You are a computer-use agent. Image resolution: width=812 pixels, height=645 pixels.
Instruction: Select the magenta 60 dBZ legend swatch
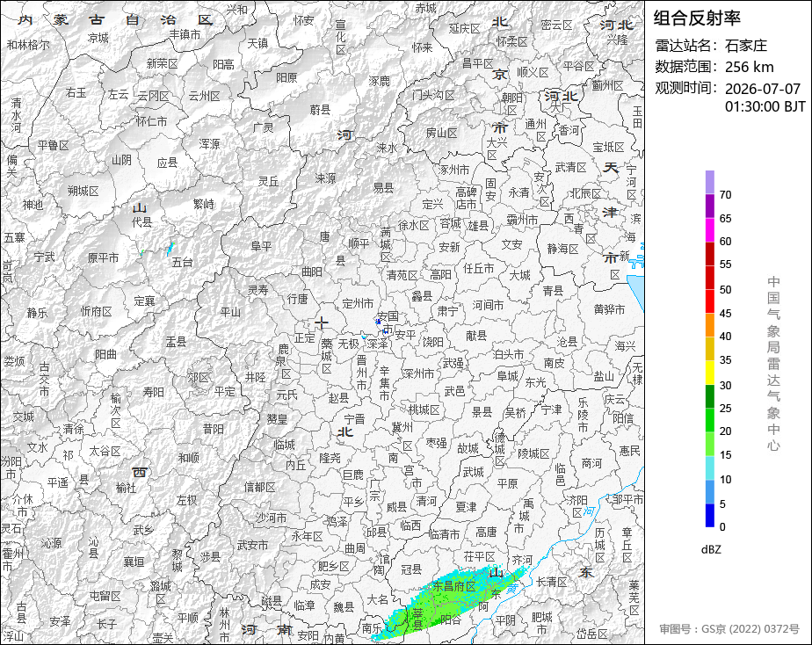click(709, 229)
